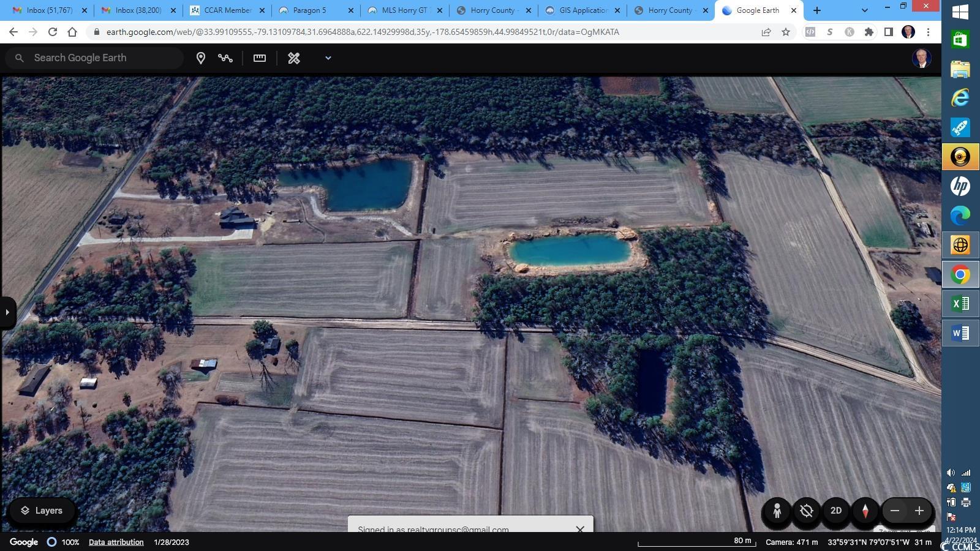Screen dimensions: 980x551
Task: Toggle the orbit rotation control
Action: click(x=807, y=511)
